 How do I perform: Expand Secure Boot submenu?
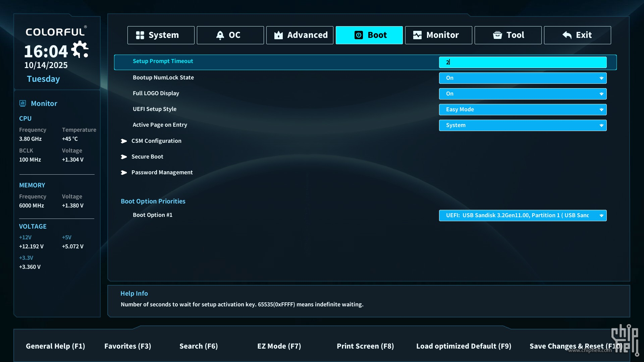tap(147, 157)
